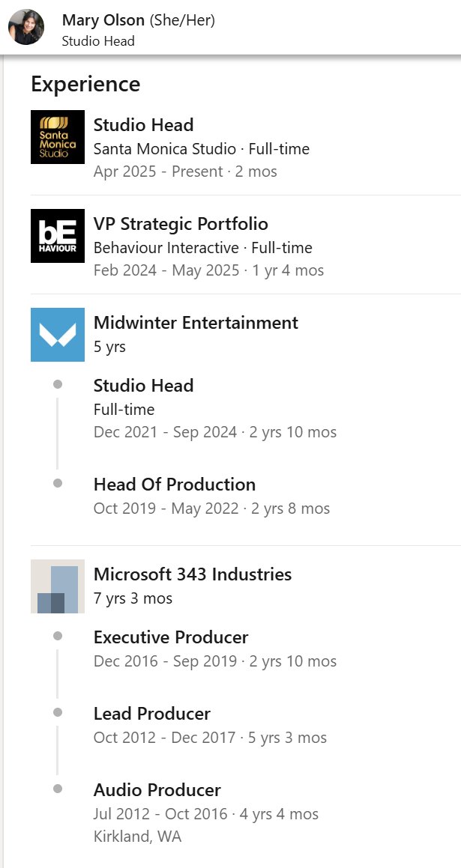Screen dimensions: 461x868
Task: Click Mary Olson's profile photo
Action: click(26, 28)
